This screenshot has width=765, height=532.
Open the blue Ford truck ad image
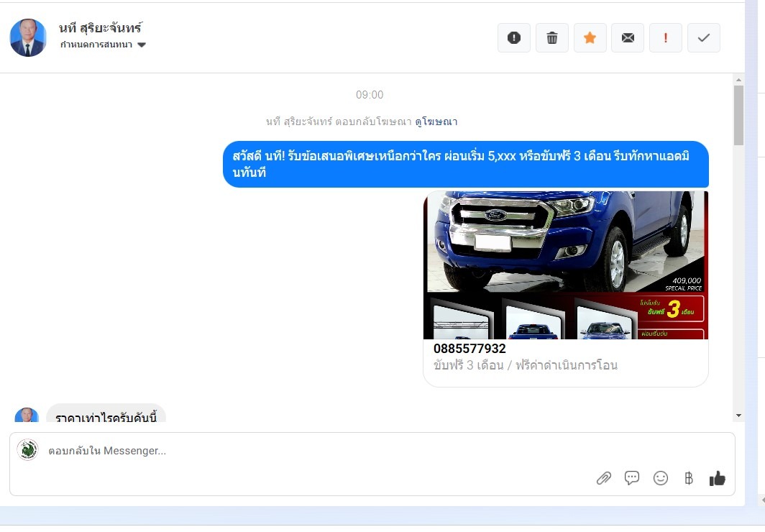pyautogui.click(x=565, y=265)
